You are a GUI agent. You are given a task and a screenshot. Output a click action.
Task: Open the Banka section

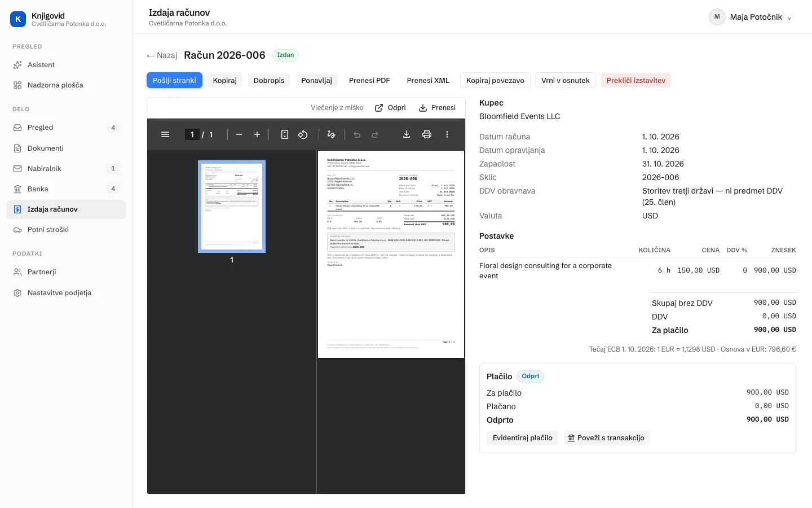pos(67,189)
